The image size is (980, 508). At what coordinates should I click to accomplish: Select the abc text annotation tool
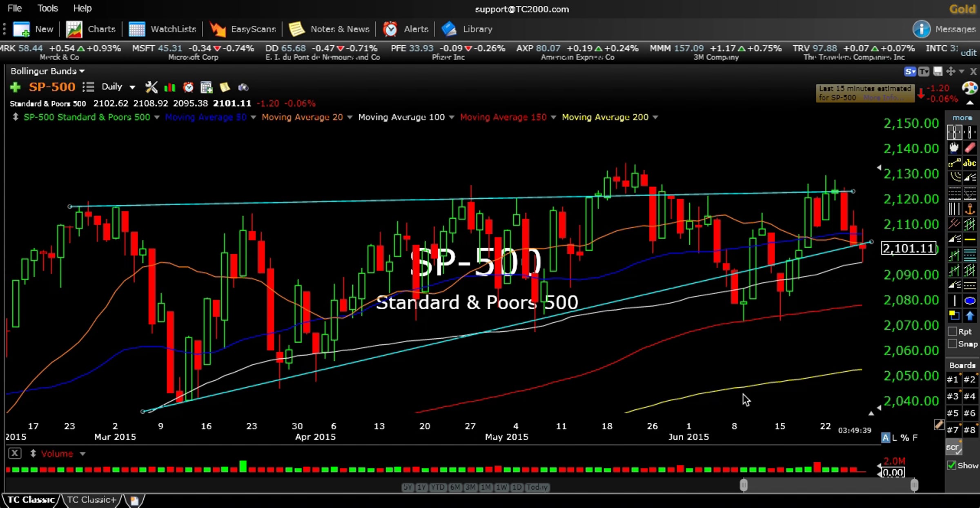click(970, 163)
